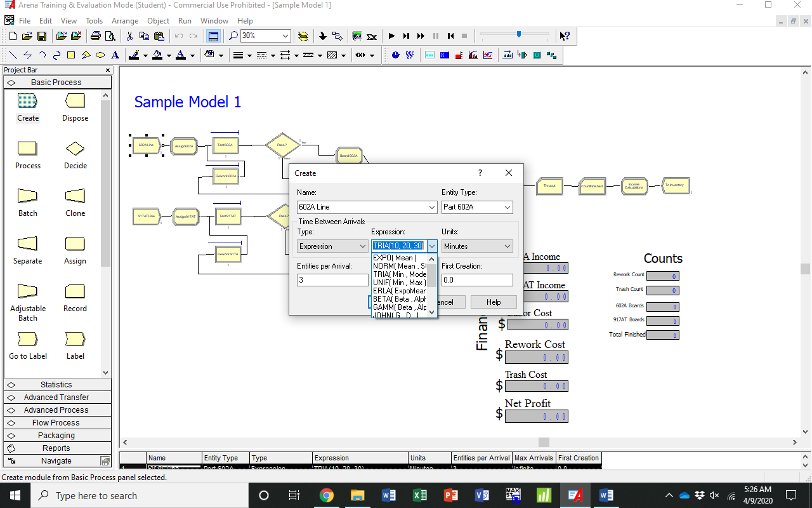Choose ERLA( ExpoMean option from list
The image size is (812, 508).
point(400,291)
